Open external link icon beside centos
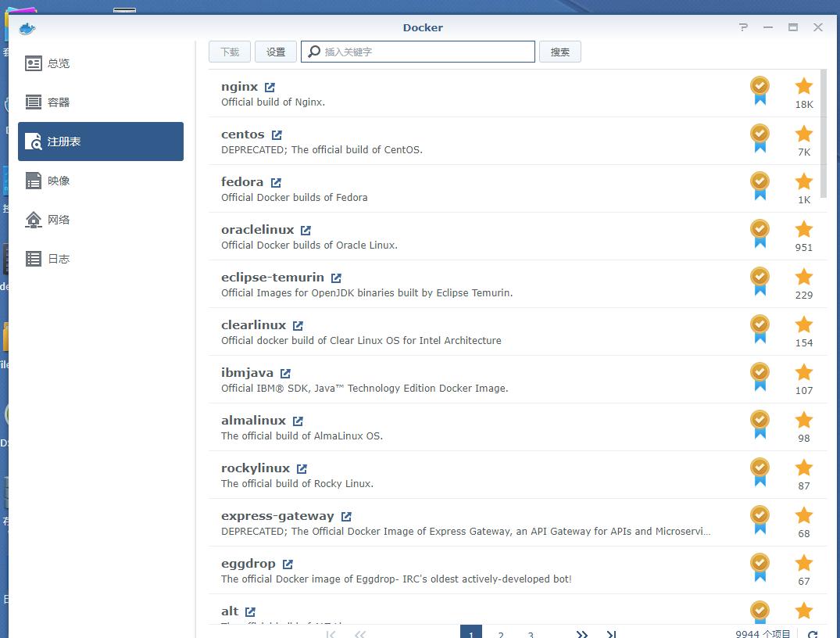 coord(277,135)
